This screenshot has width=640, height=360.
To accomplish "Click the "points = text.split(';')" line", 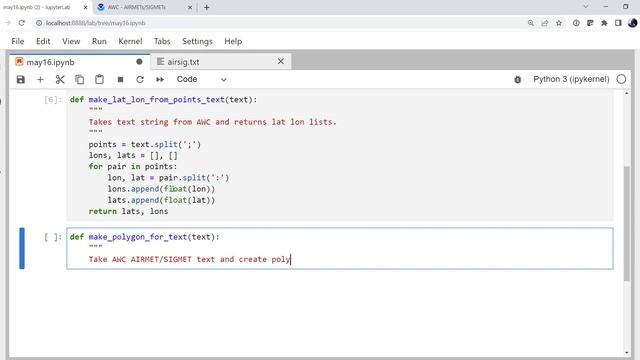I will pyautogui.click(x=144, y=144).
